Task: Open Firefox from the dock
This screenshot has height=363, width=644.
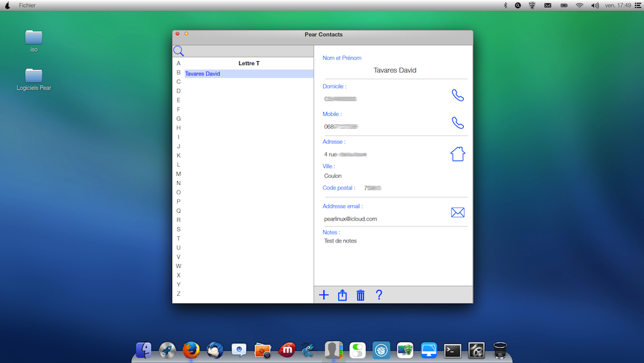Action: point(191,350)
